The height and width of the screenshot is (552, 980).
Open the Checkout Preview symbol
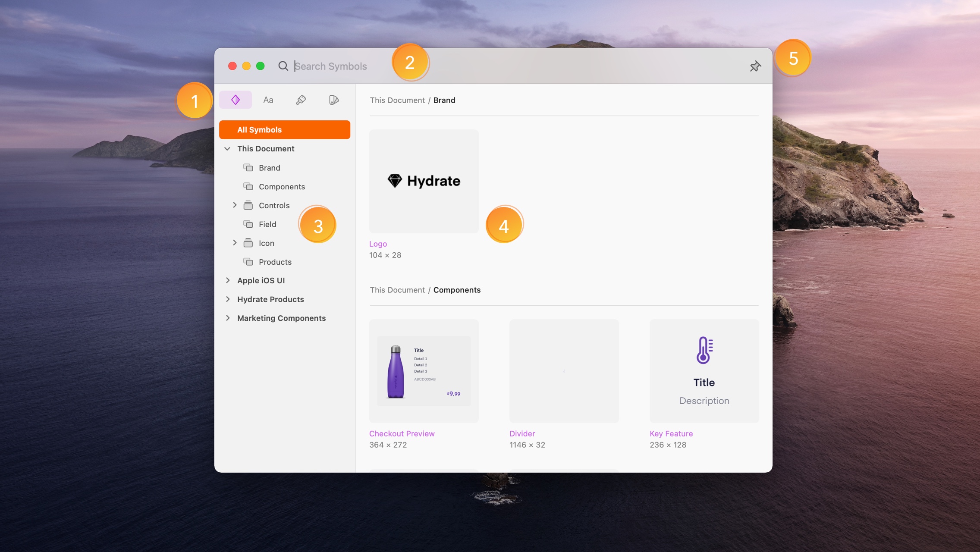424,371
